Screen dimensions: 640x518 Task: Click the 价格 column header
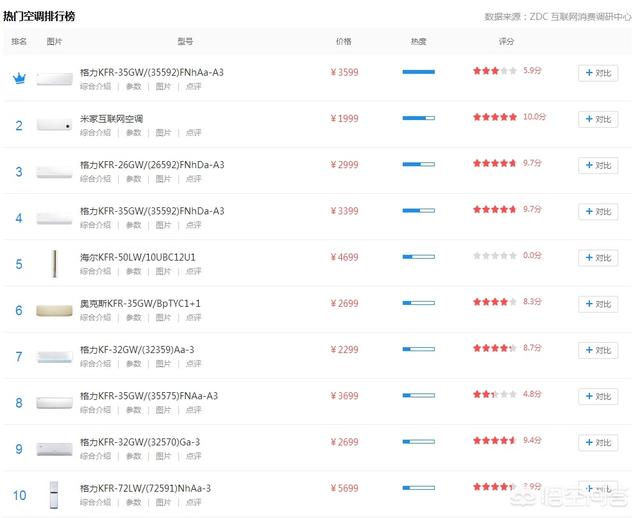[x=344, y=41]
